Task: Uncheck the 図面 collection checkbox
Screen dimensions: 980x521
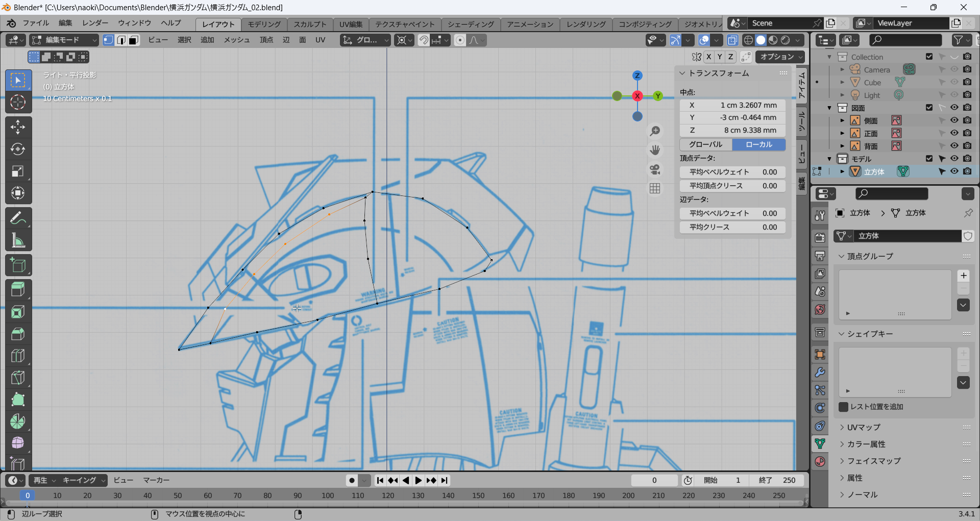Action: [x=929, y=108]
